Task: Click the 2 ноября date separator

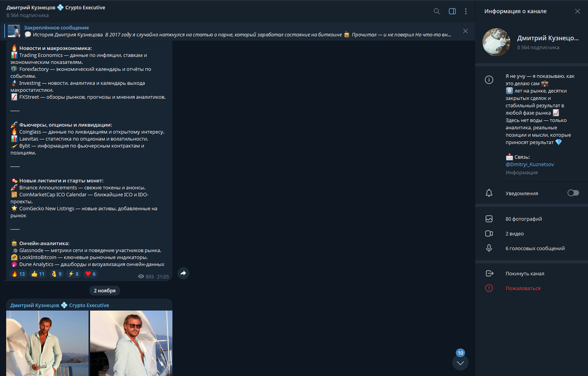Action: click(x=105, y=291)
